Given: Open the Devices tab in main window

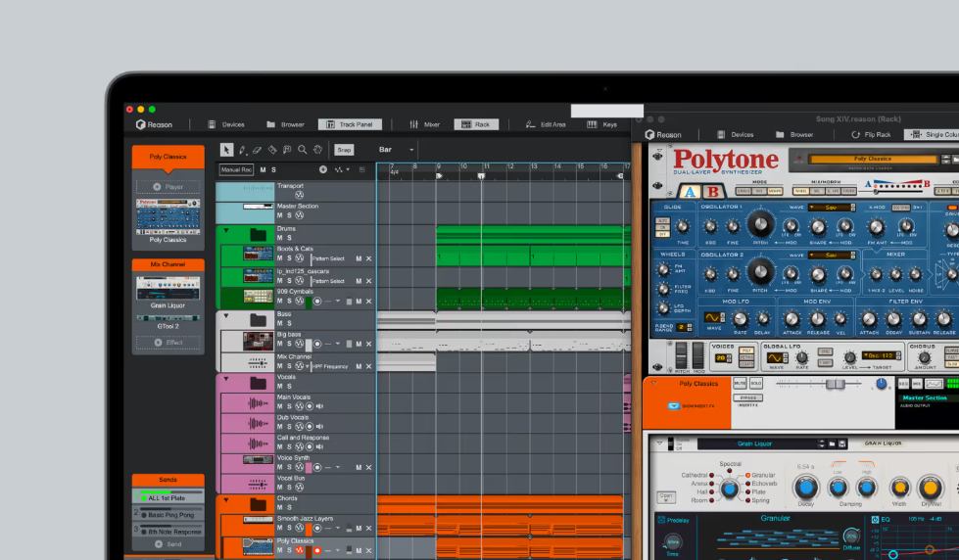Looking at the screenshot, I should click(x=226, y=124).
